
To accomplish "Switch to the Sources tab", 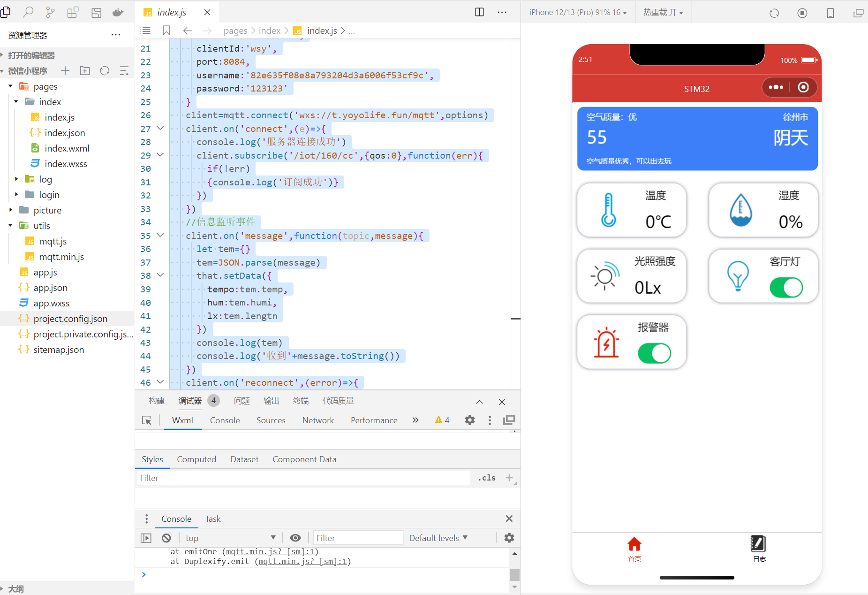I will (x=271, y=420).
